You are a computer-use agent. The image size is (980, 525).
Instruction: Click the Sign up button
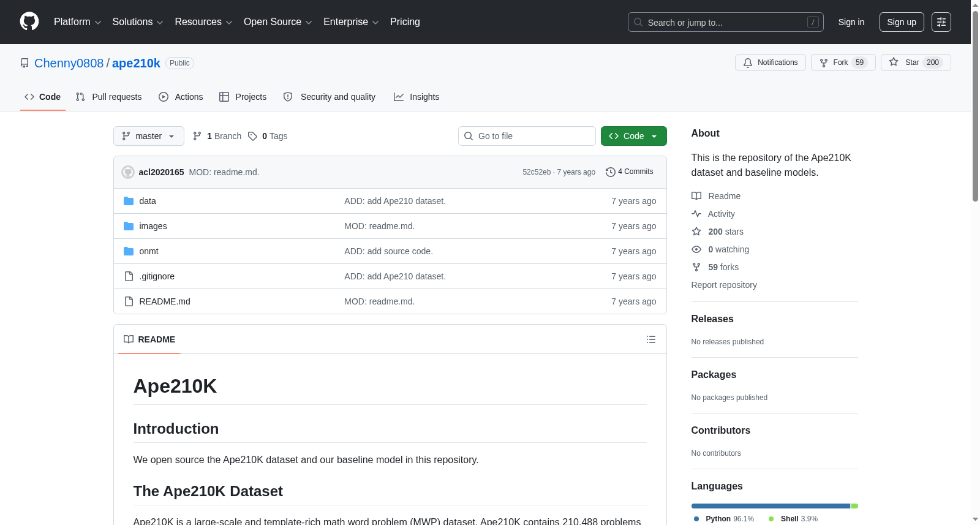(x=902, y=22)
